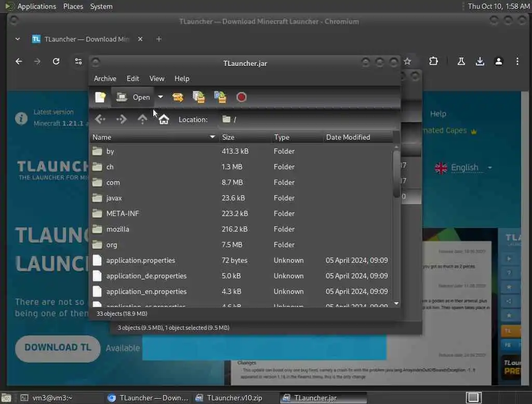Click the info icon beside Latest version
Image resolution: width=532 pixels, height=404 pixels.
coord(21,118)
